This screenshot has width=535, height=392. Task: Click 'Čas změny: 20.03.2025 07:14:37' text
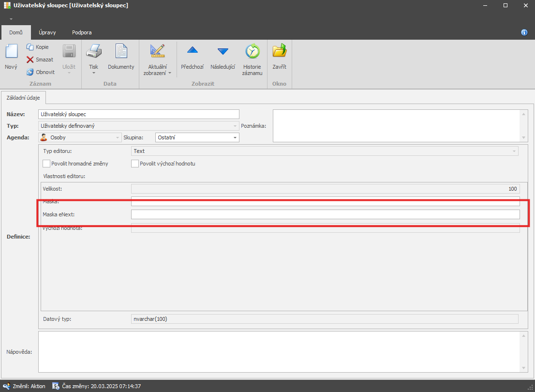click(x=101, y=386)
